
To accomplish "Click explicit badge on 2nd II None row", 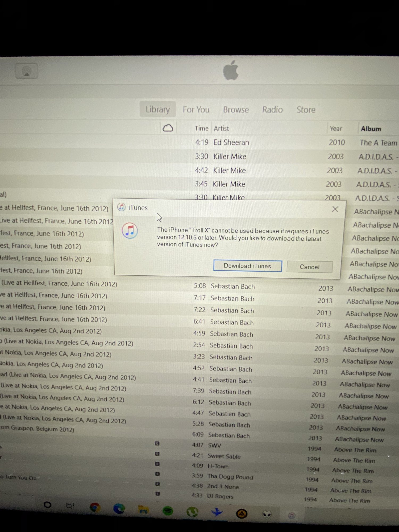I will (x=157, y=484).
